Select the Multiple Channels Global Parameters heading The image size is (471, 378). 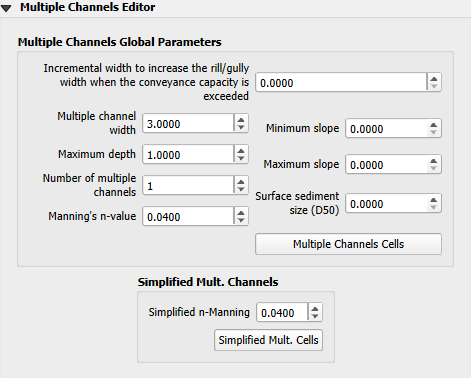[119, 42]
